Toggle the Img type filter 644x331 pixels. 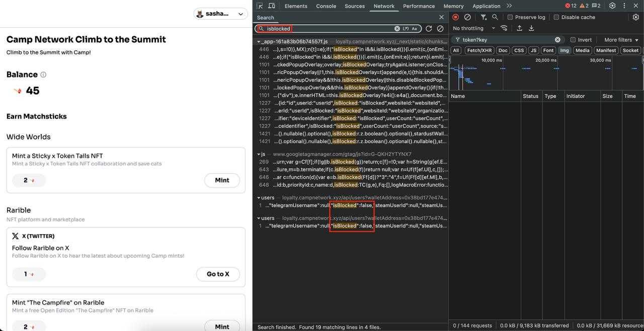coord(565,50)
